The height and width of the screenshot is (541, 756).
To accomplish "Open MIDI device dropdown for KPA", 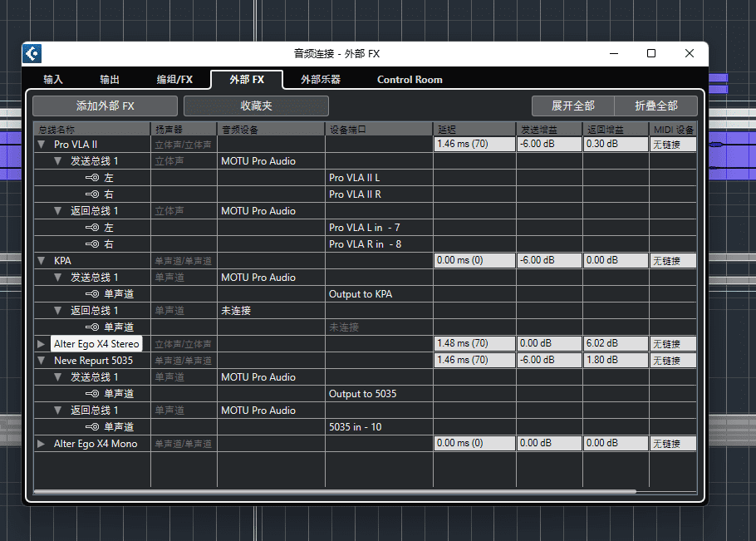I will coord(672,261).
